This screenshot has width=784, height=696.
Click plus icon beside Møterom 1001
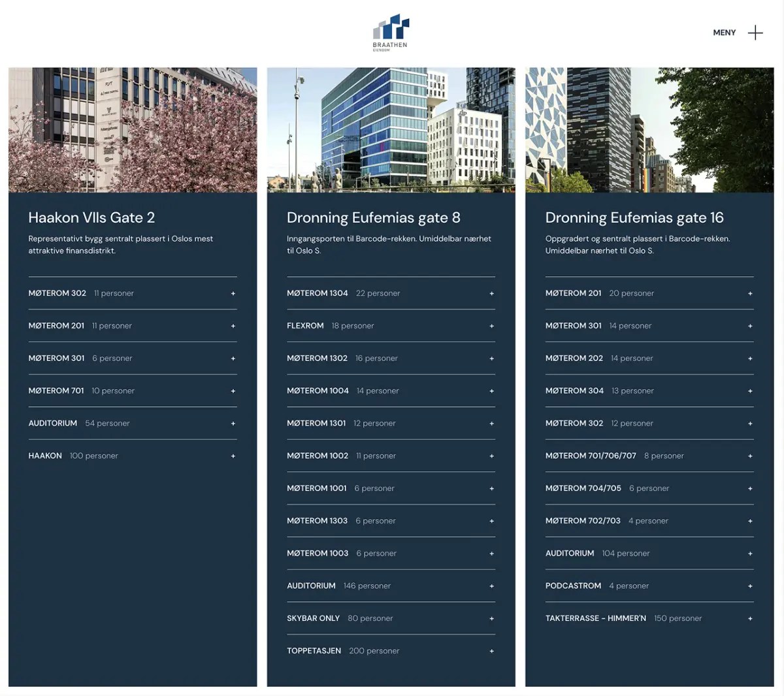(492, 488)
